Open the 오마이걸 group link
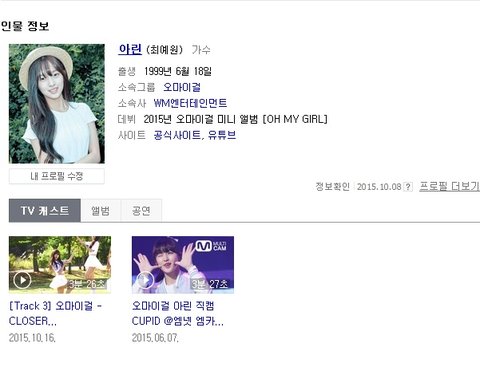 [182, 87]
